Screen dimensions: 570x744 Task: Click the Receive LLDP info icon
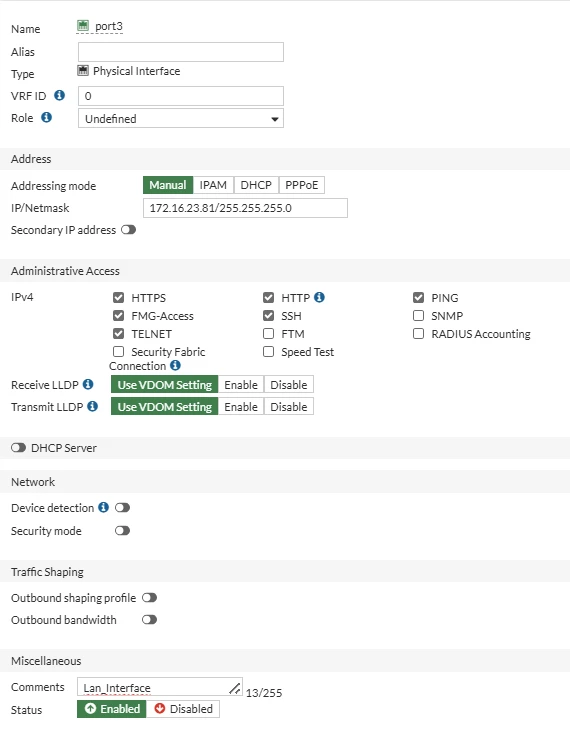[88, 384]
